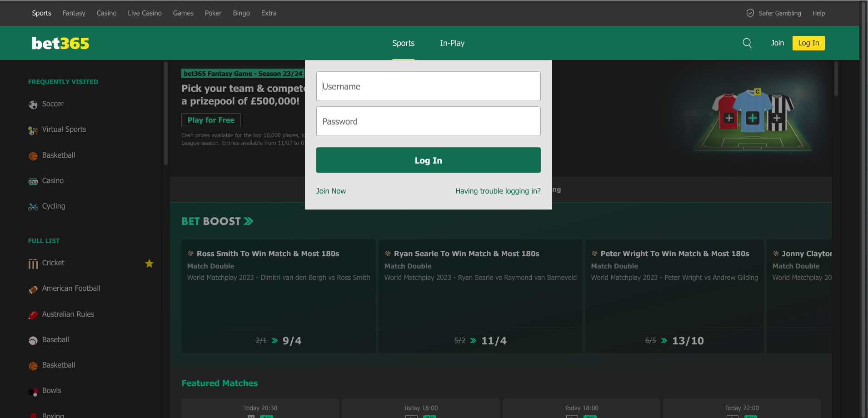The image size is (868, 418).
Task: Open the Poker menu item
Action: (x=213, y=13)
